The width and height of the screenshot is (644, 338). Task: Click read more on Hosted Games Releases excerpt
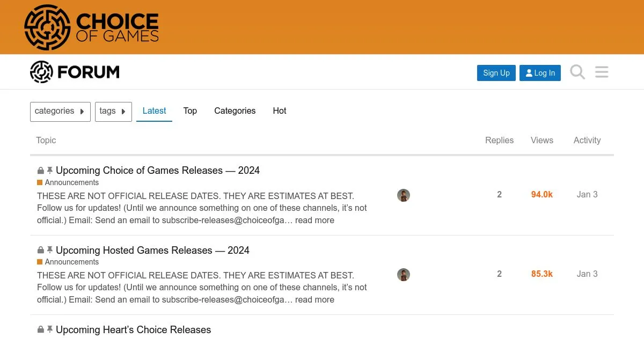(x=314, y=299)
